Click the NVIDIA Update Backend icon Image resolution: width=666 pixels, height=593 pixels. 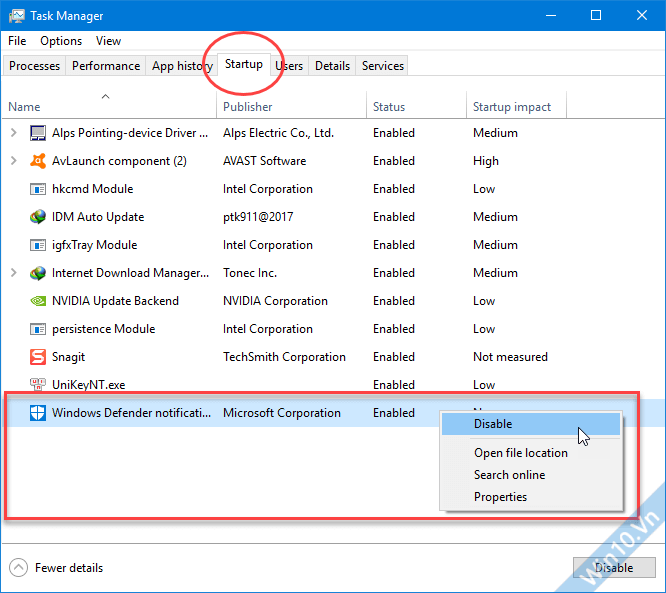pos(38,301)
